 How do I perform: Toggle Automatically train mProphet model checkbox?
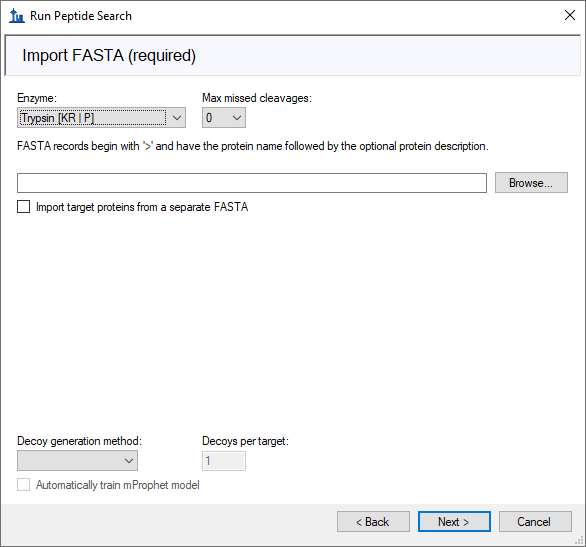[x=24, y=485]
